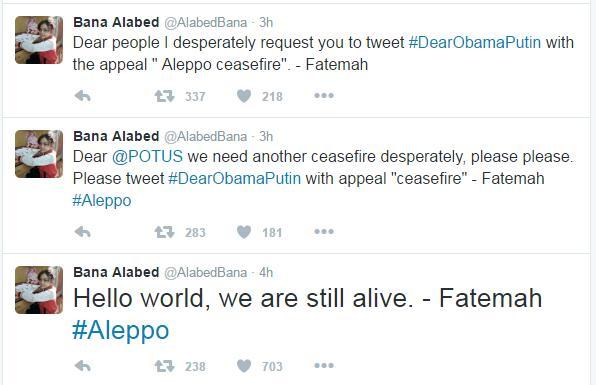Open Bana Alabed's avatar on the first tweet
Viewport: 596px width, 385px height.
pyautogui.click(x=39, y=40)
